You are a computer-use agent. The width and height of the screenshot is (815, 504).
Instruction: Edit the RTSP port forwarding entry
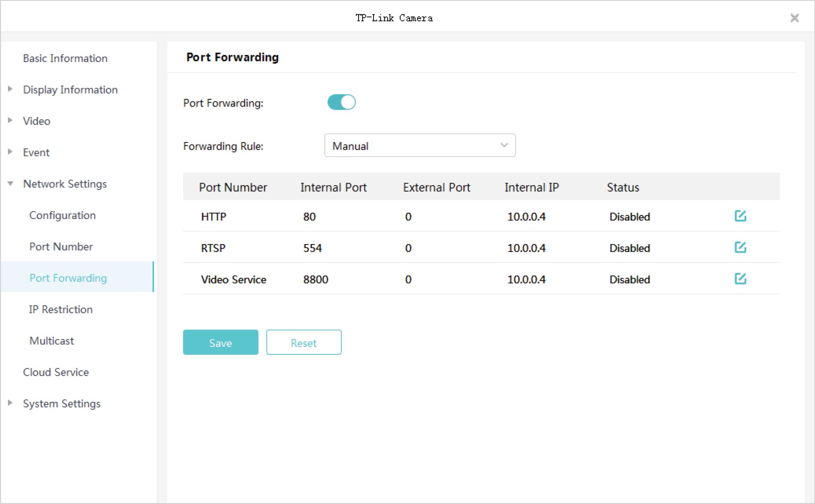pyautogui.click(x=740, y=247)
